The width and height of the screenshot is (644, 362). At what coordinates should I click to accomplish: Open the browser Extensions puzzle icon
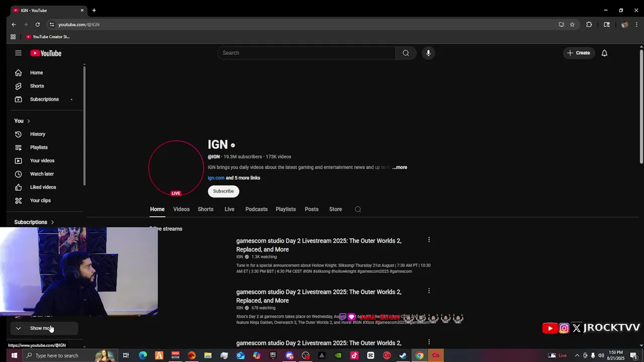(589, 24)
